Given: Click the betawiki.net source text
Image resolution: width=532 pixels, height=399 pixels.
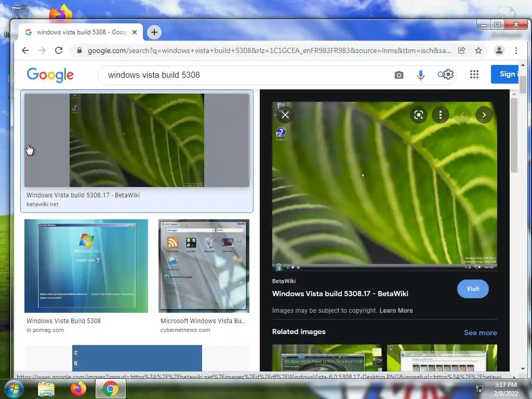Looking at the screenshot, I should point(43,204).
